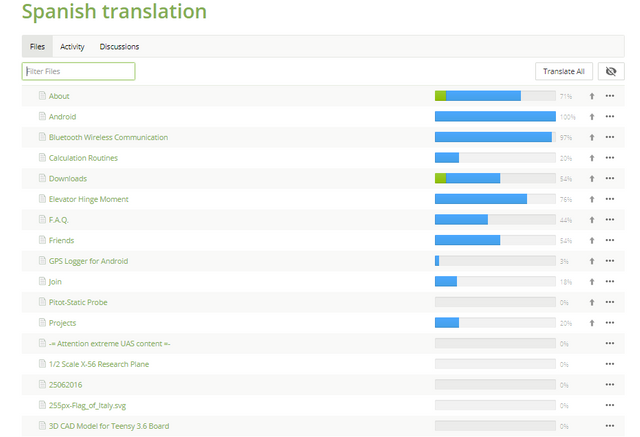640x437 pixels.
Task: Click the file icon beside Pitot-Static Probe
Action: pos(42,302)
